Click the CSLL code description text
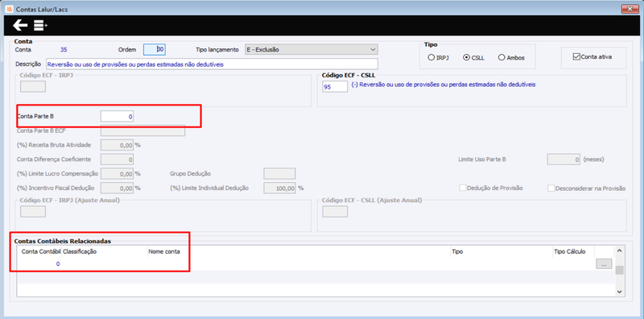The image size is (644, 319). pyautogui.click(x=444, y=85)
